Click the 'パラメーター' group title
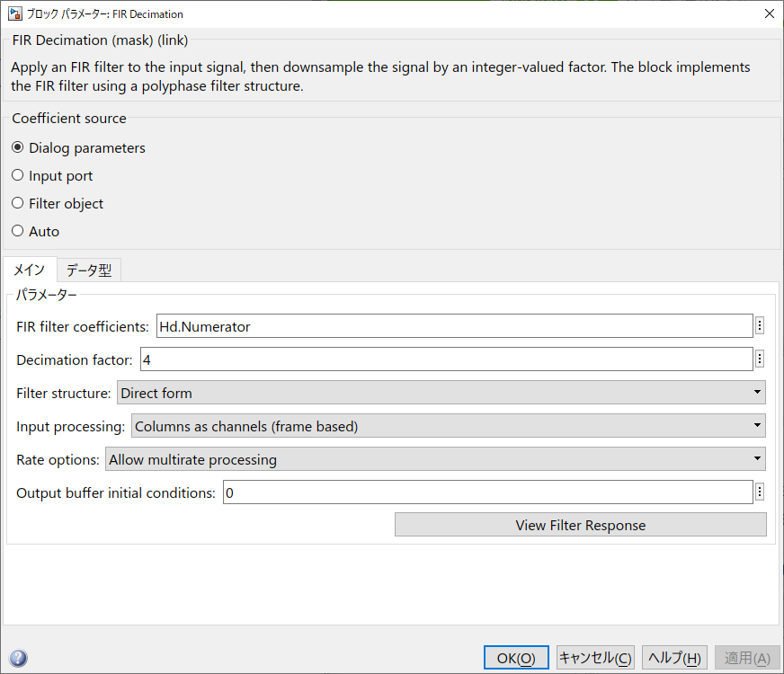The image size is (784, 674). pyautogui.click(x=46, y=295)
